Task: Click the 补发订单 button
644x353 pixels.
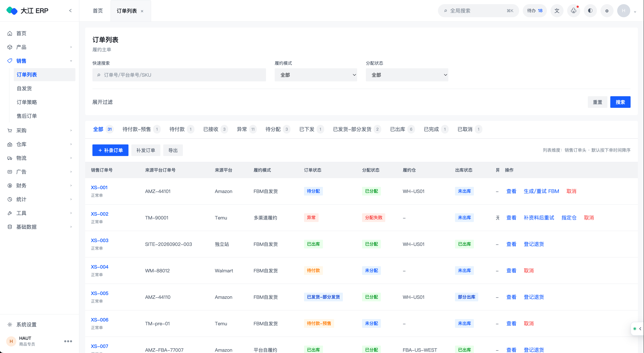Action: click(146, 150)
